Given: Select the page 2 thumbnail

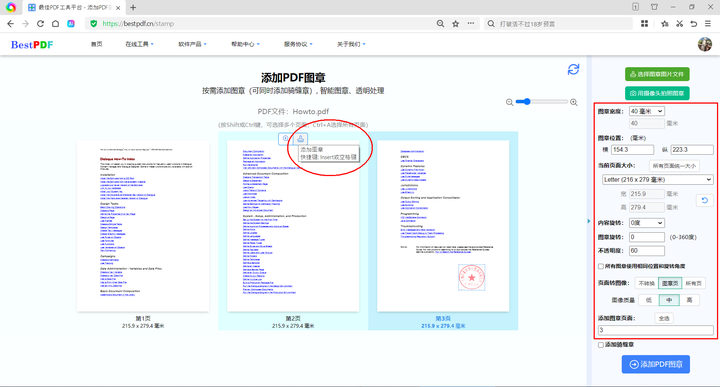Looking at the screenshot, I should tap(293, 227).
